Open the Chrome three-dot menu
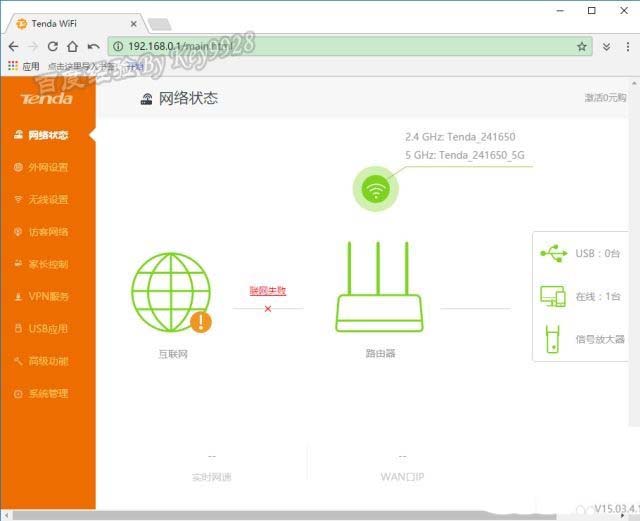The width and height of the screenshot is (640, 521). [x=626, y=46]
